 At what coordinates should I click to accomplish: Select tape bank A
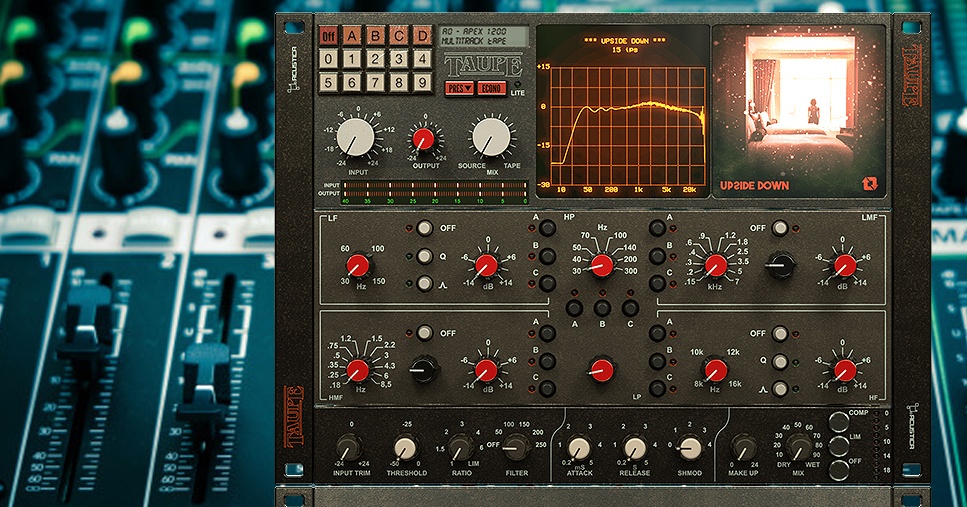(352, 36)
